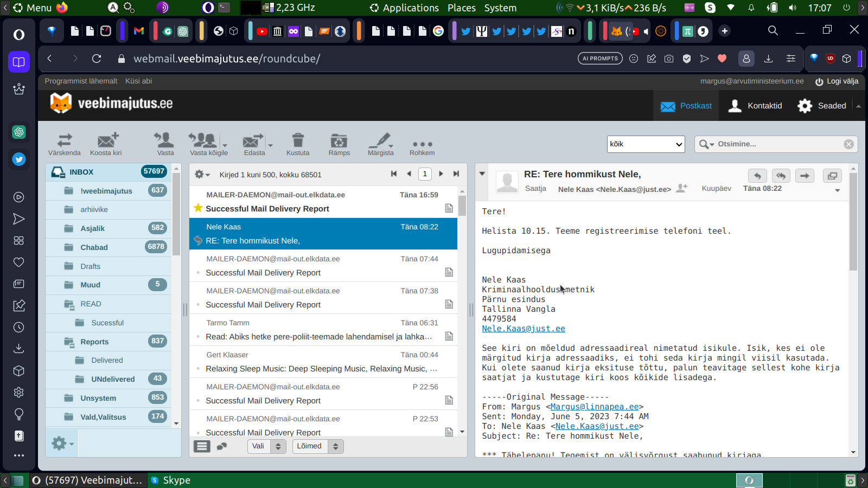Mark as spam with Rämps icon
Image resolution: width=868 pixels, height=488 pixels.
click(339, 140)
